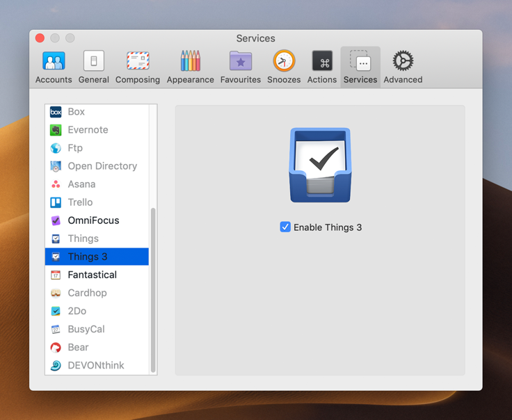
Task: Click the BusyCal calendar icon
Action: pos(56,330)
